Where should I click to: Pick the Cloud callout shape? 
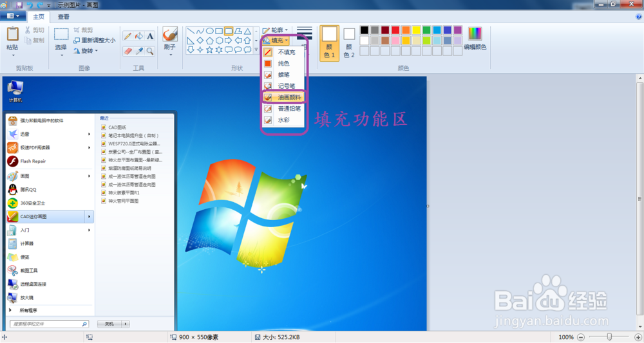247,50
